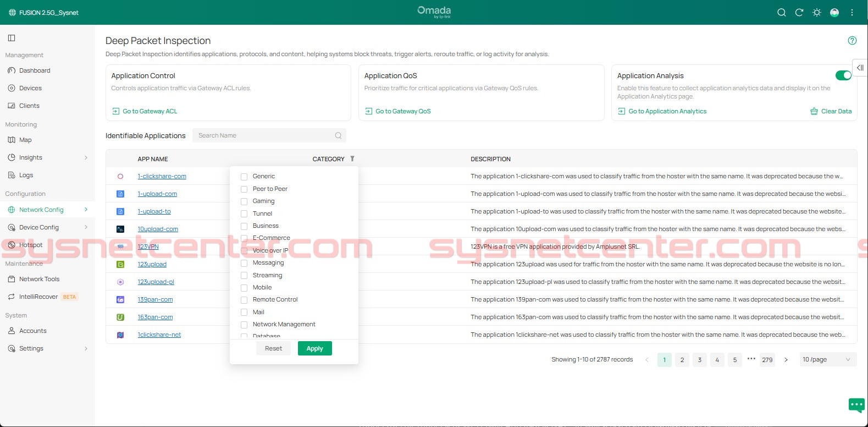This screenshot has height=427, width=868.
Task: Click the 139pan-com app icon
Action: [x=120, y=299]
